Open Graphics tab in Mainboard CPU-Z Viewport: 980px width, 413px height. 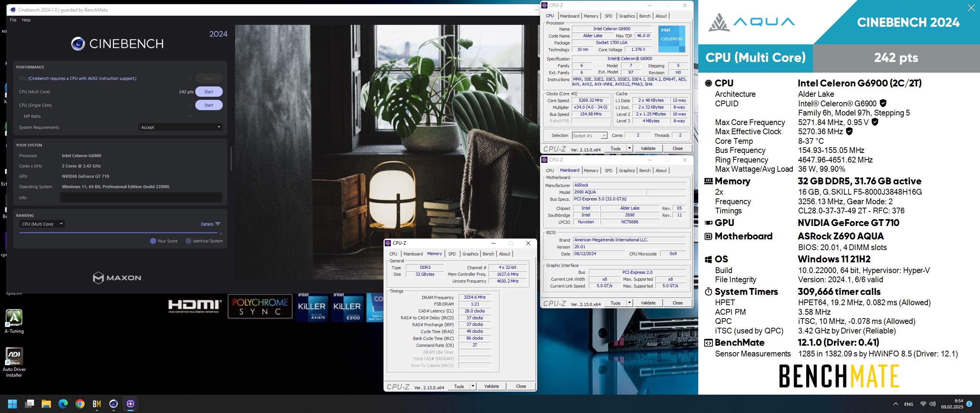pos(627,171)
